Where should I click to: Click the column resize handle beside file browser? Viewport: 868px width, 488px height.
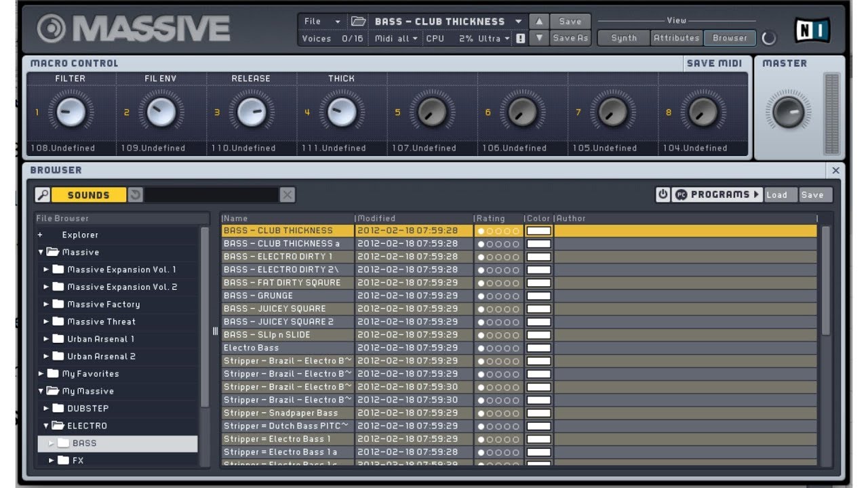[215, 331]
